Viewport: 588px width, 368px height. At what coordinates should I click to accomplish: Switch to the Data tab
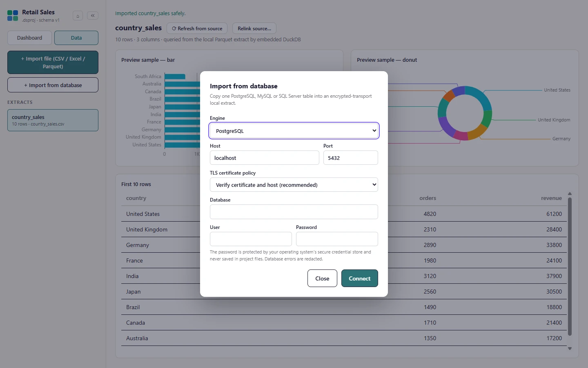76,38
